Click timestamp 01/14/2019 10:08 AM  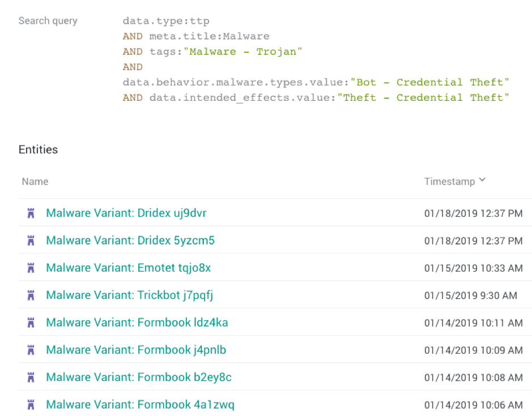click(473, 378)
